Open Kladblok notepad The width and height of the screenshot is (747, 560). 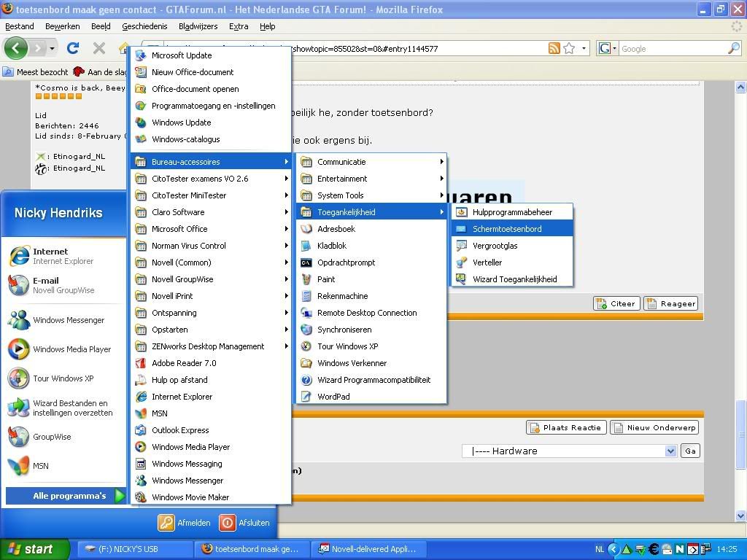point(371,246)
